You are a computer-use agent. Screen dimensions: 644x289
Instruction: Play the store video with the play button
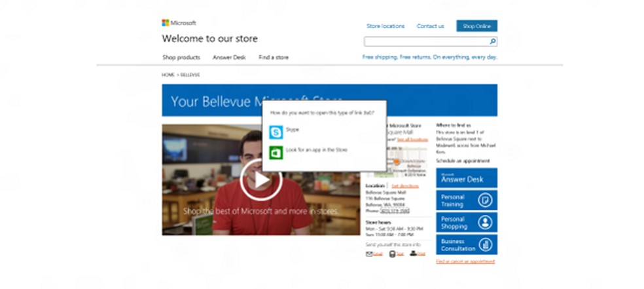(x=260, y=180)
